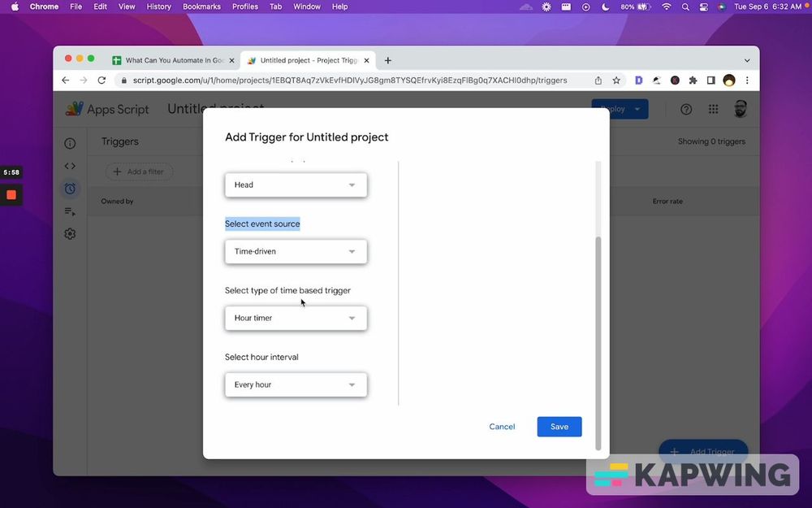Switch to the script Editor
This screenshot has height=508, width=812.
(x=70, y=165)
